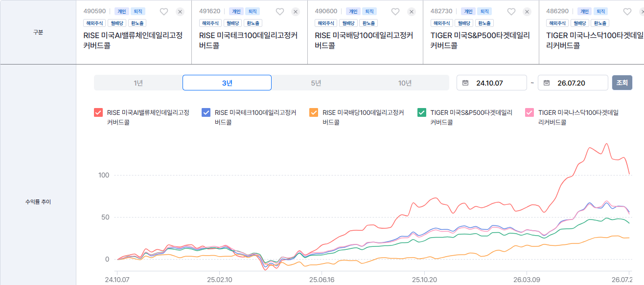Click the 퇴직 badge on ETF 491620
Screen dimensions: 644x285
pos(253,11)
